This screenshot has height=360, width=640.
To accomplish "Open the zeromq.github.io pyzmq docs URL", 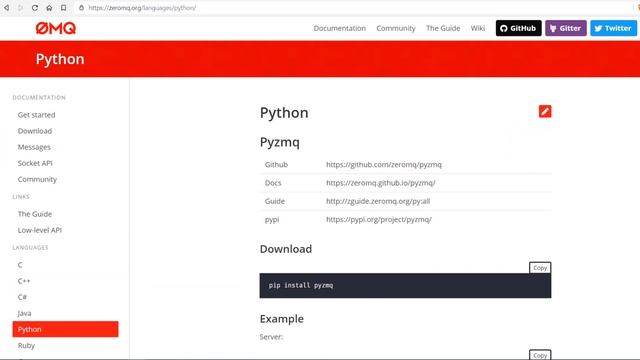I will 380,183.
